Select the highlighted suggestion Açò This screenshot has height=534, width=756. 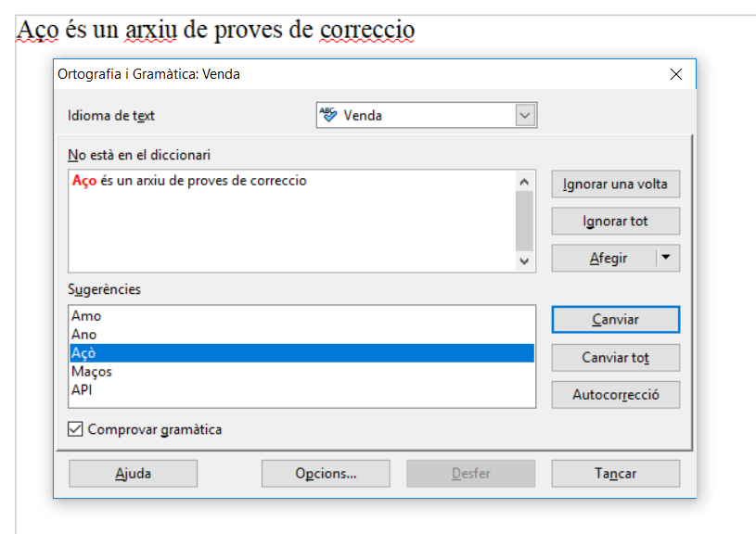tap(301, 353)
